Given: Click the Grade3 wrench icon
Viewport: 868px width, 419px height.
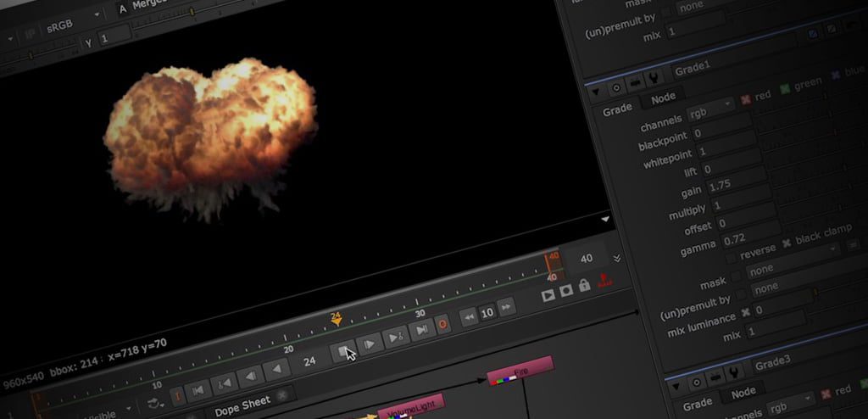Looking at the screenshot, I should click(734, 372).
